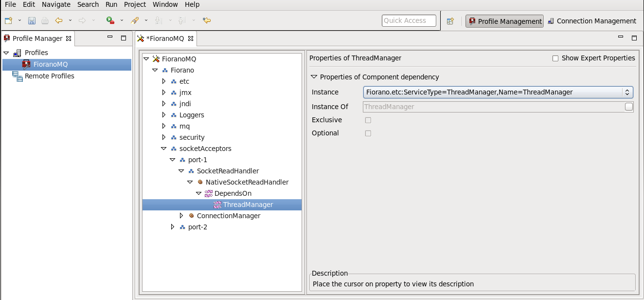644x300 pixels.
Task: Expand the Loggers tree node
Action: click(x=164, y=115)
